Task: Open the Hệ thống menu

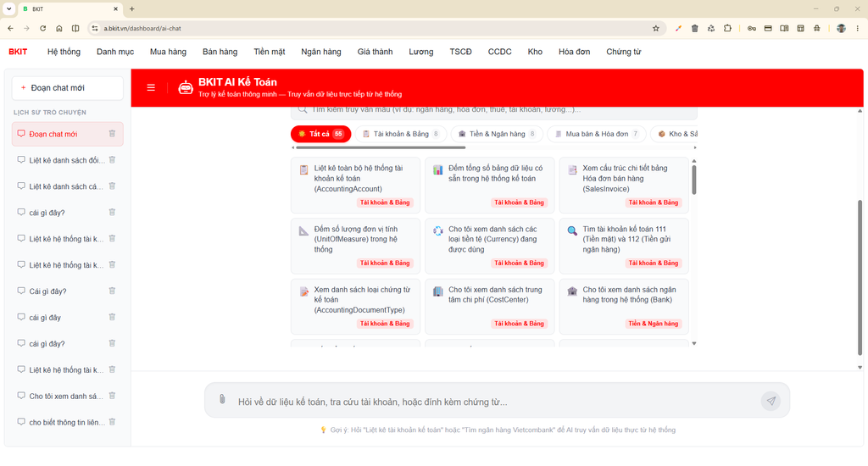Action: pyautogui.click(x=64, y=52)
